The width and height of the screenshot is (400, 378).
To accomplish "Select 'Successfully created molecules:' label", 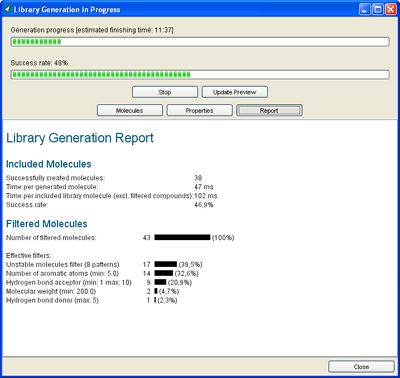I will point(55,178).
